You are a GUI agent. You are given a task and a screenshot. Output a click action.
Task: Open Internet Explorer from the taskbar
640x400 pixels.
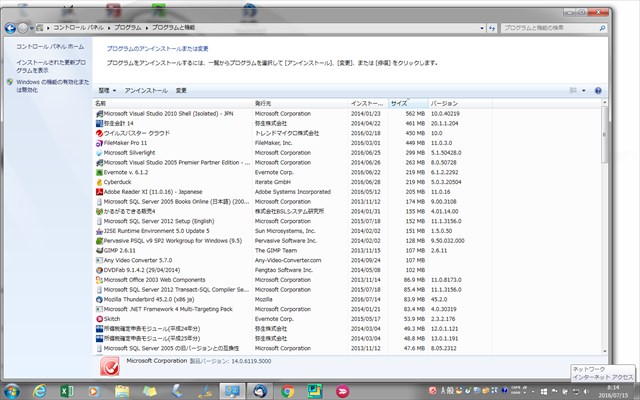pos(39,391)
